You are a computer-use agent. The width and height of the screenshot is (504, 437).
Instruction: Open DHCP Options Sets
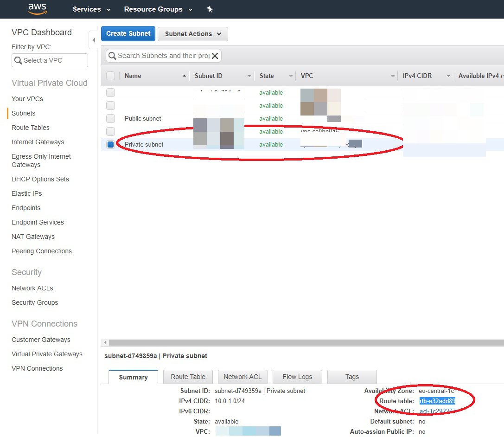(40, 179)
